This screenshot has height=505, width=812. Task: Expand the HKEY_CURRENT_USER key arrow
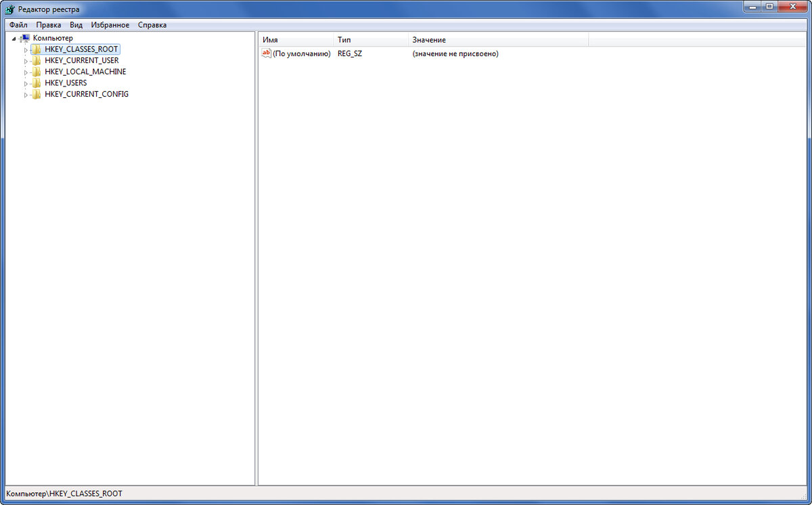(x=26, y=61)
